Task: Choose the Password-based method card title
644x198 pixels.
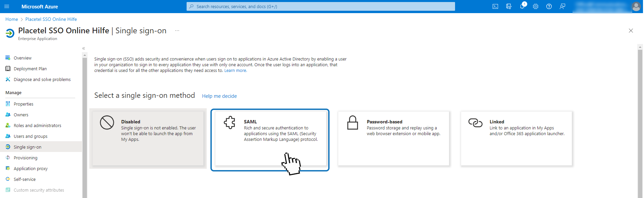Action: coord(385,122)
